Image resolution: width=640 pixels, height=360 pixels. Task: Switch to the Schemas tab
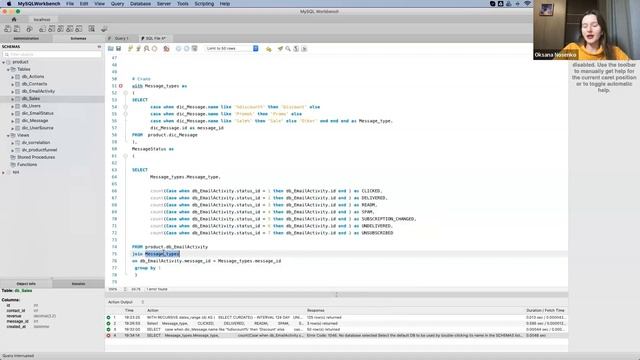pos(78,38)
